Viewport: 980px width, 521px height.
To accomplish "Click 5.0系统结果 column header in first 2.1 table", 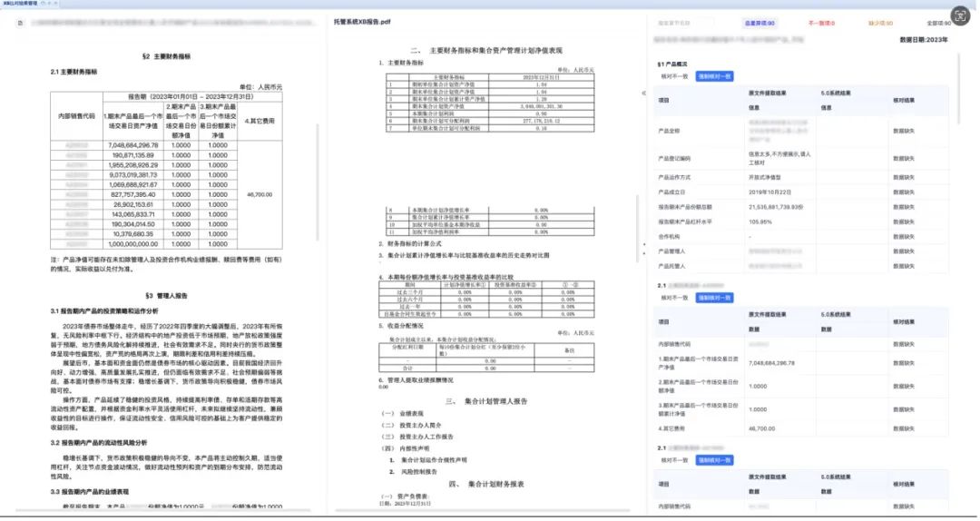I will [x=837, y=315].
